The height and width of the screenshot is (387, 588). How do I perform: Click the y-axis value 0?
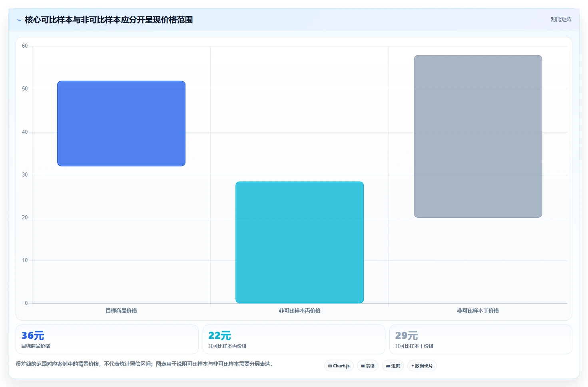pyautogui.click(x=26, y=303)
